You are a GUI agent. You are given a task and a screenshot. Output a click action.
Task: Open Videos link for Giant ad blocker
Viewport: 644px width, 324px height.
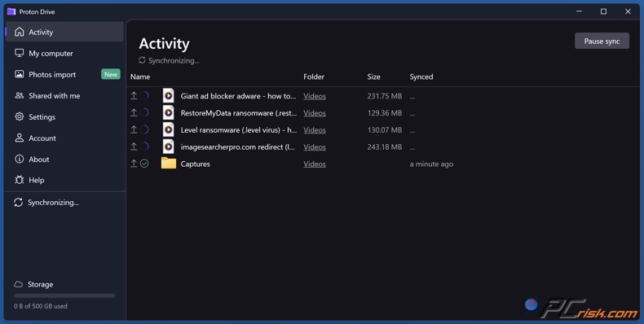click(315, 96)
